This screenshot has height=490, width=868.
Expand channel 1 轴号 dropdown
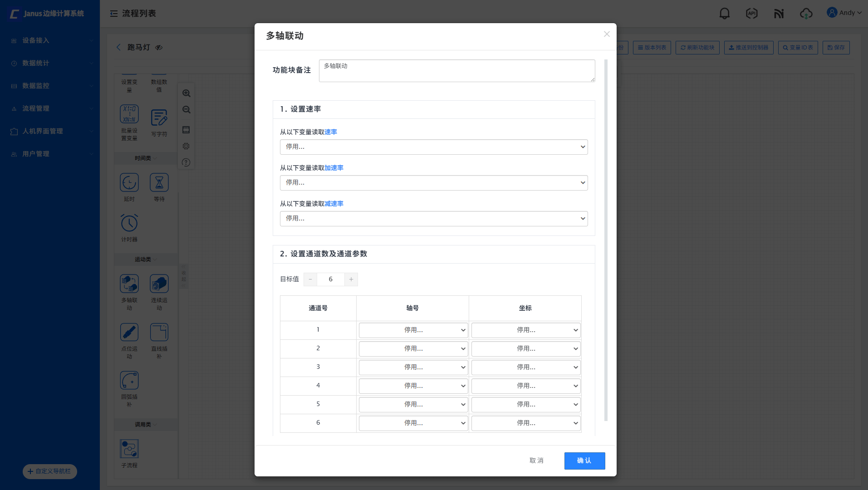click(413, 330)
